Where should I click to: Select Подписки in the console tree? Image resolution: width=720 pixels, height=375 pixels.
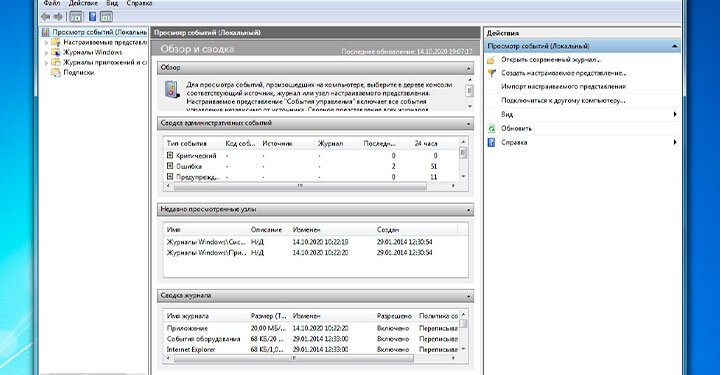[78, 73]
